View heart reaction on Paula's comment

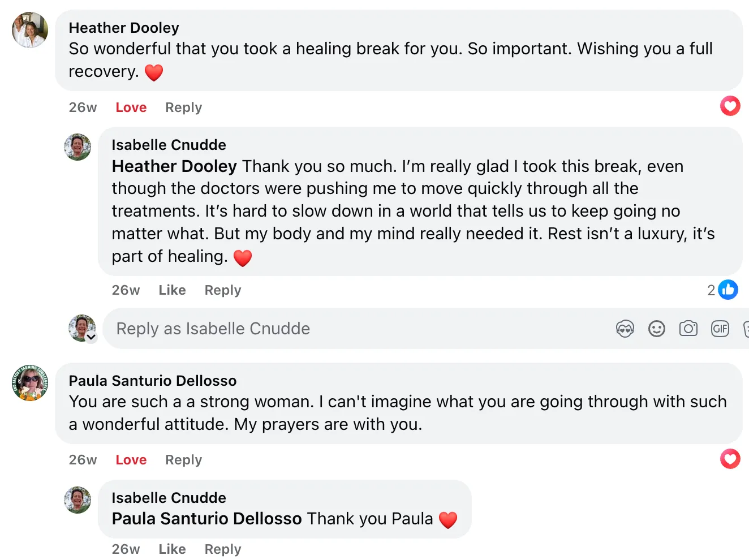(x=730, y=459)
